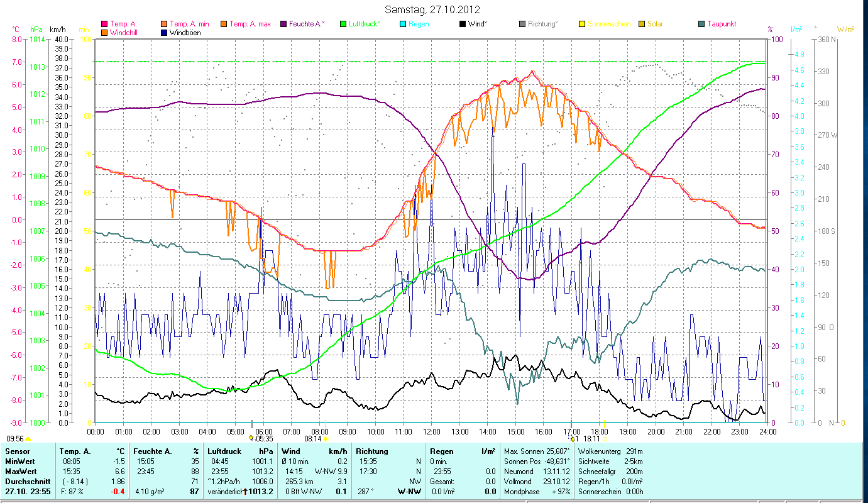
Task: Click the 'MinWert' row label
Action: [20, 462]
